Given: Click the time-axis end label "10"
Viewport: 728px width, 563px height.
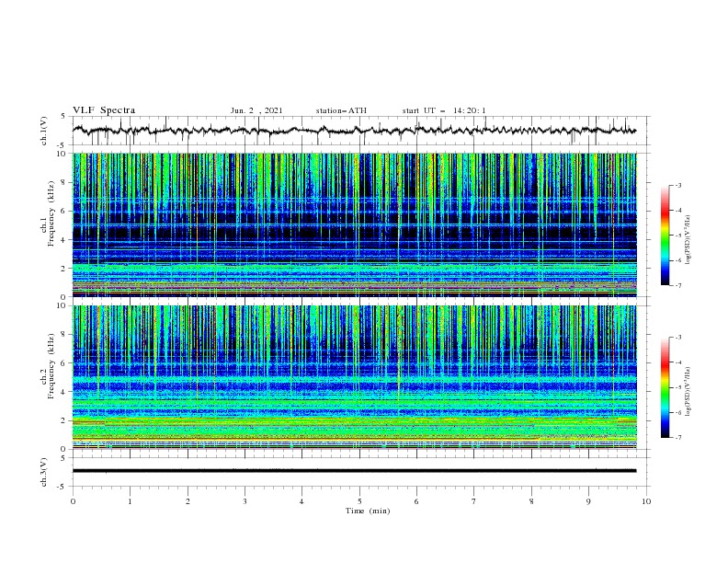Looking at the screenshot, I should point(646,501).
